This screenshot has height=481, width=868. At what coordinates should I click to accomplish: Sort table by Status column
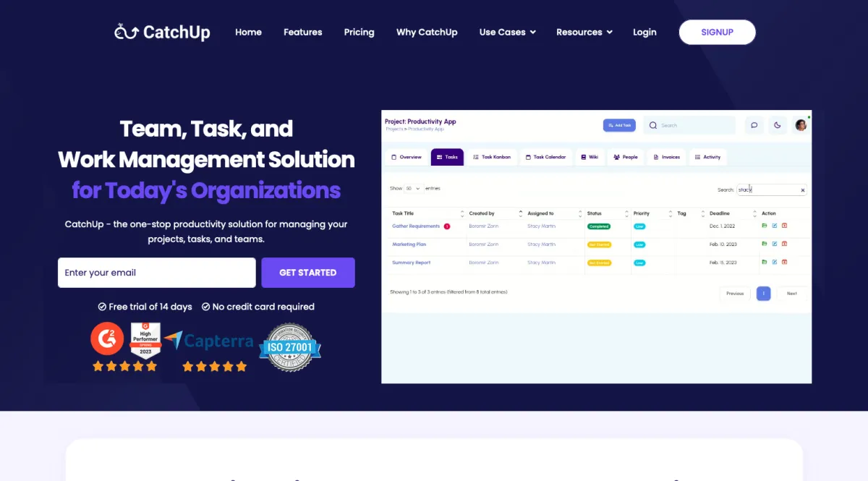(608, 213)
